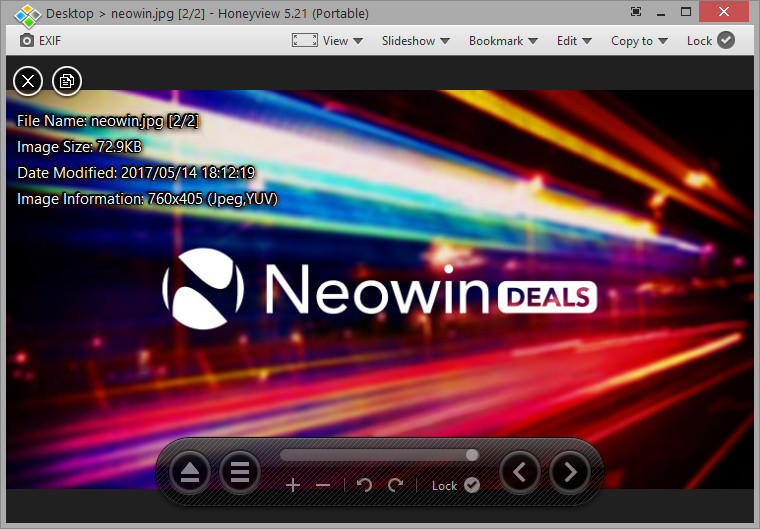Click the Honeyview app logo icon

[27, 16]
